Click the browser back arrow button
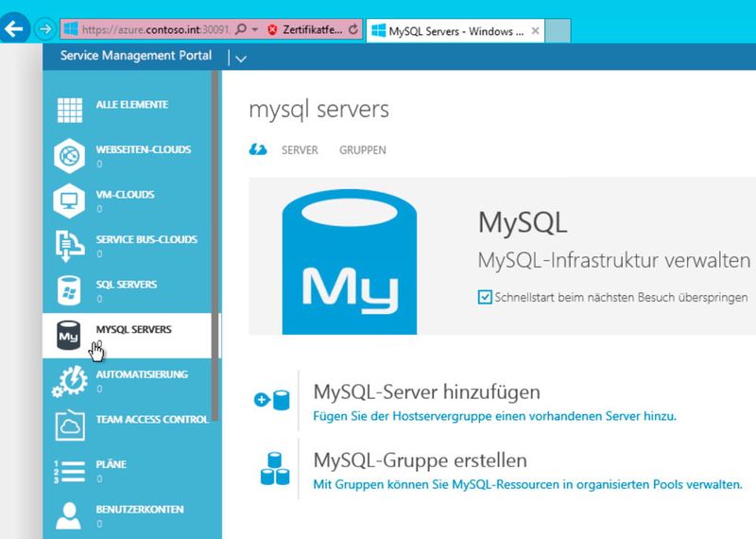 pyautogui.click(x=14, y=29)
